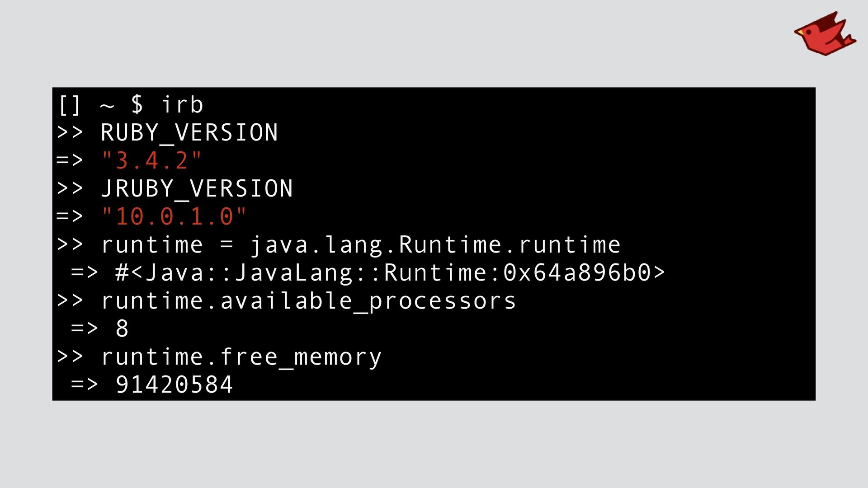Click the processor count result 8
The image size is (868, 488).
click(x=122, y=329)
